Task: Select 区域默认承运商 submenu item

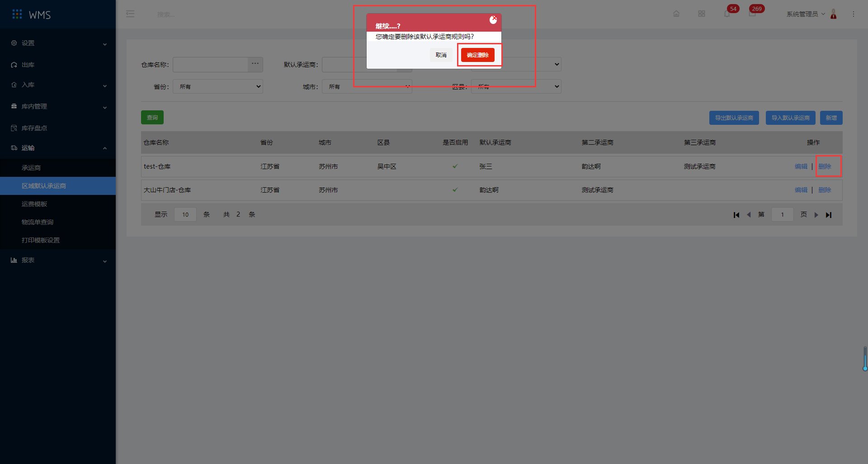Action: click(58, 186)
